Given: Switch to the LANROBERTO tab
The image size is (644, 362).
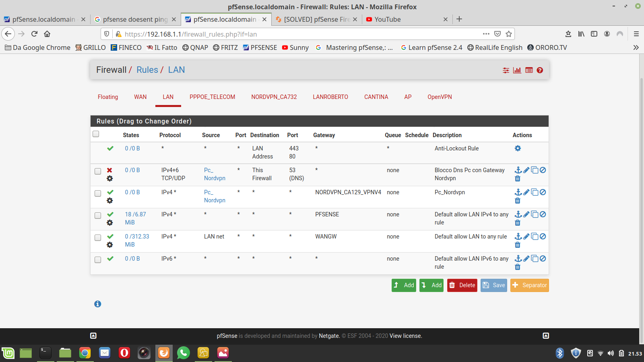Looking at the screenshot, I should click(x=330, y=97).
